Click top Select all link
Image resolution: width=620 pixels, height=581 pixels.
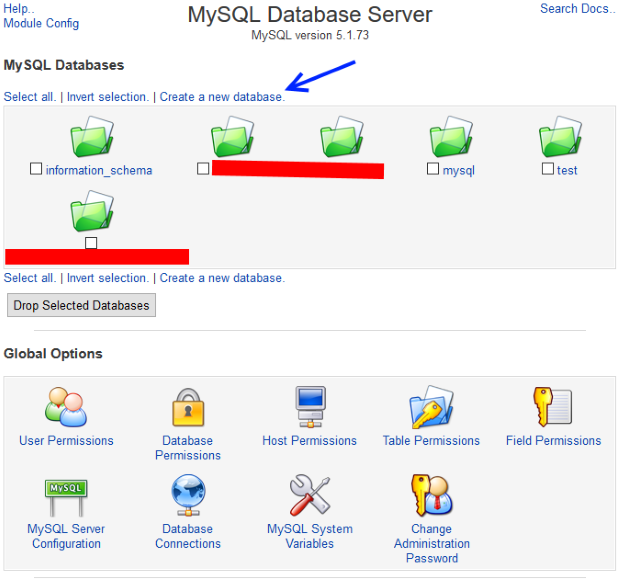point(30,97)
